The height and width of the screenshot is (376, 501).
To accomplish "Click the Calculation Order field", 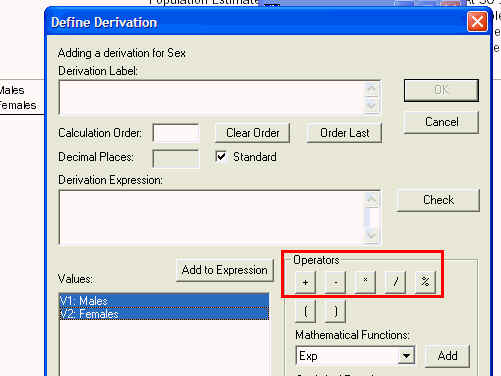I will click(176, 133).
